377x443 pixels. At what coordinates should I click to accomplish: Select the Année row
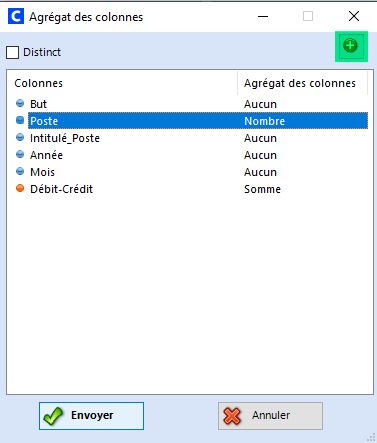pyautogui.click(x=191, y=155)
